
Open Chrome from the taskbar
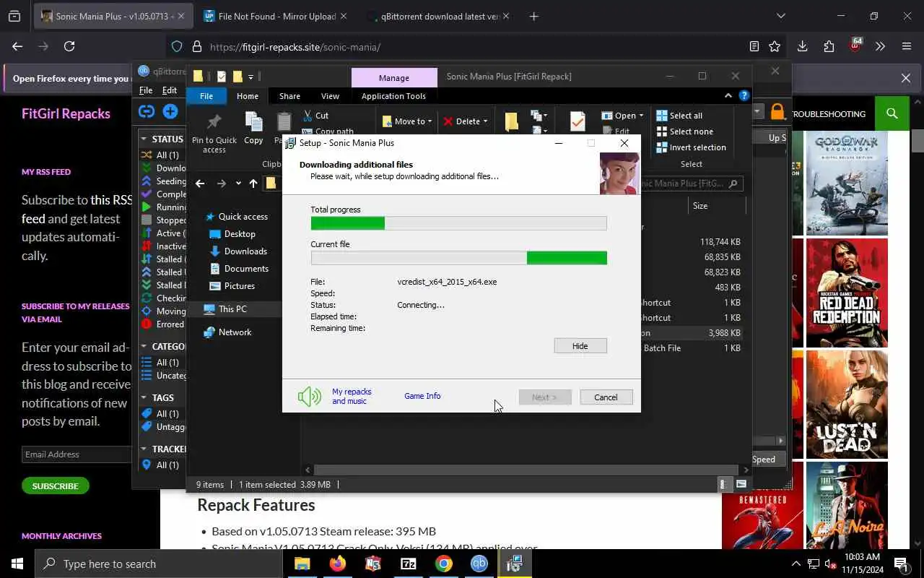point(443,564)
